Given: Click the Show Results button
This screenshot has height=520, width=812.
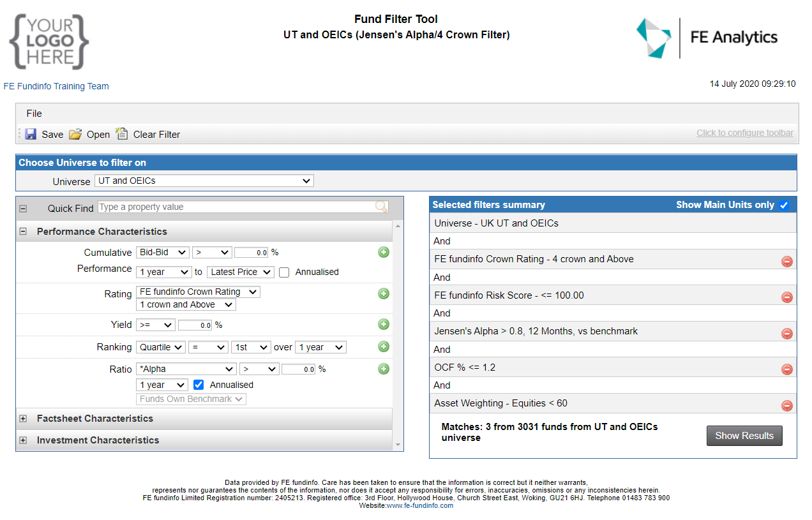Looking at the screenshot, I should click(744, 436).
